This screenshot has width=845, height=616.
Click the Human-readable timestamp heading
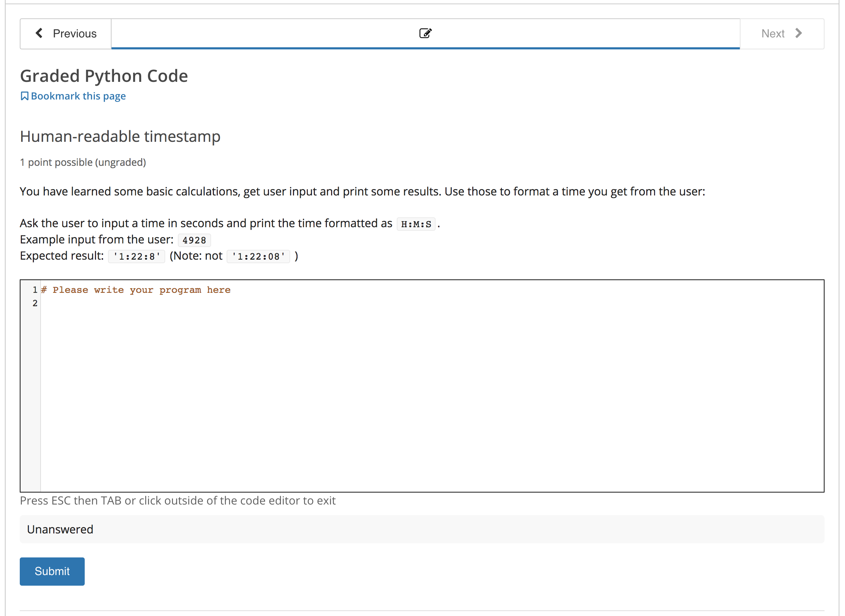(x=120, y=137)
